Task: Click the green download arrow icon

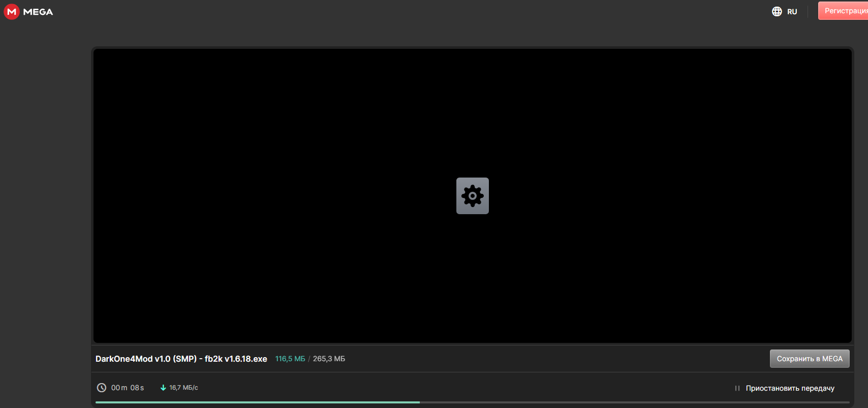Action: 163,388
